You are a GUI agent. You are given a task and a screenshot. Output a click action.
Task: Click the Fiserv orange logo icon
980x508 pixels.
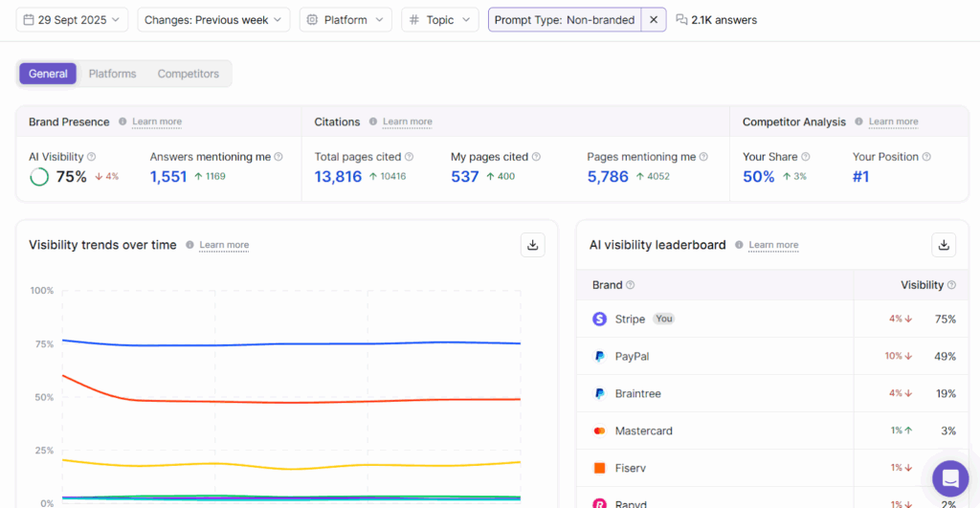tap(599, 468)
